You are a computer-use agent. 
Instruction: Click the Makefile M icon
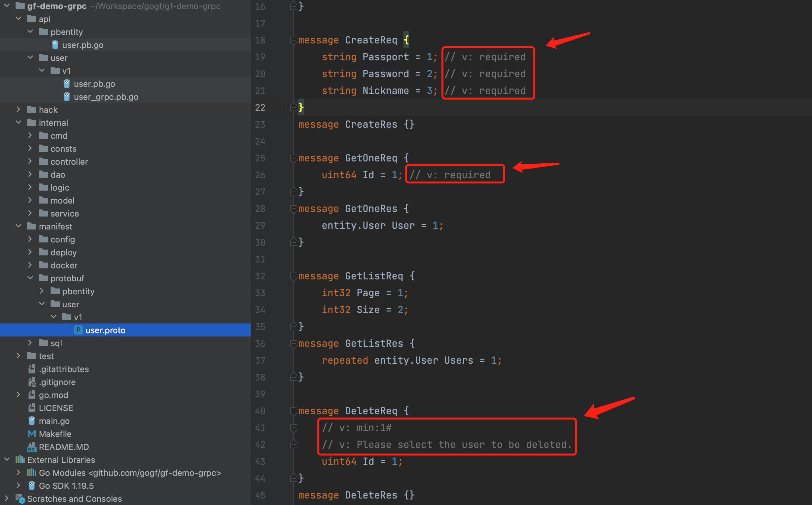(x=32, y=434)
